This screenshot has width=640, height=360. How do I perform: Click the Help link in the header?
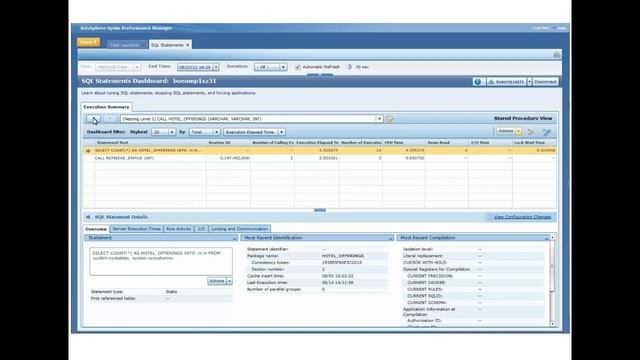pos(562,28)
